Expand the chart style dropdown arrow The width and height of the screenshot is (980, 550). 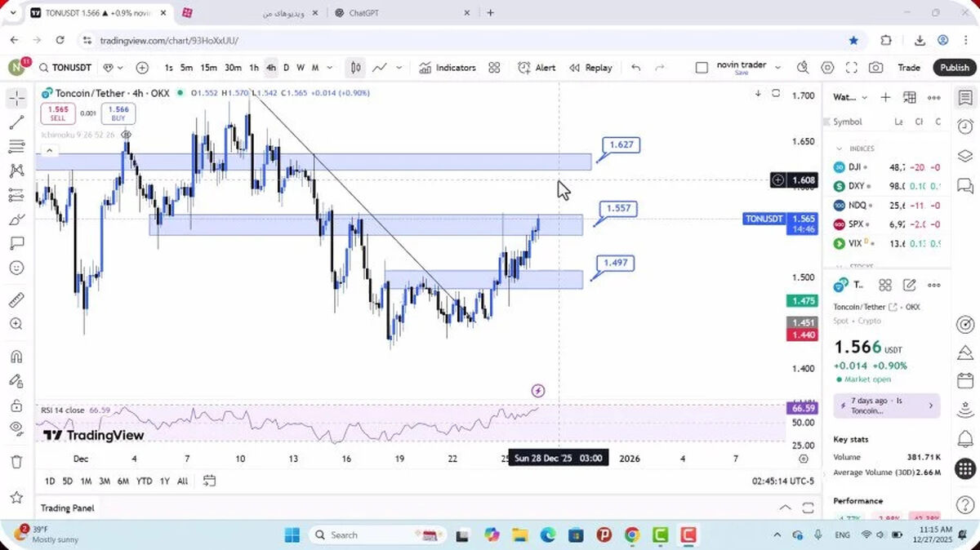[x=400, y=68]
